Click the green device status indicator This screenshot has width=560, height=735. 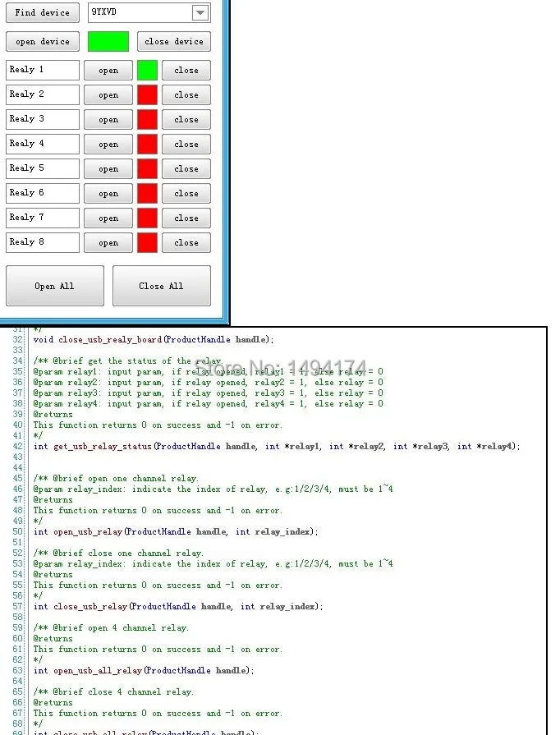click(108, 42)
